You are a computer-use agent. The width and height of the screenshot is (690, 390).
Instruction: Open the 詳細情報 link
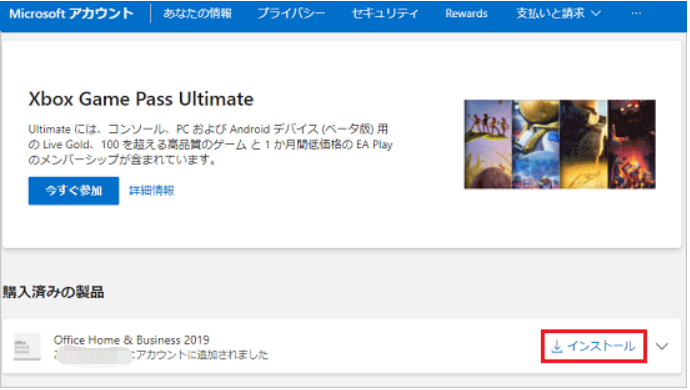click(x=151, y=191)
